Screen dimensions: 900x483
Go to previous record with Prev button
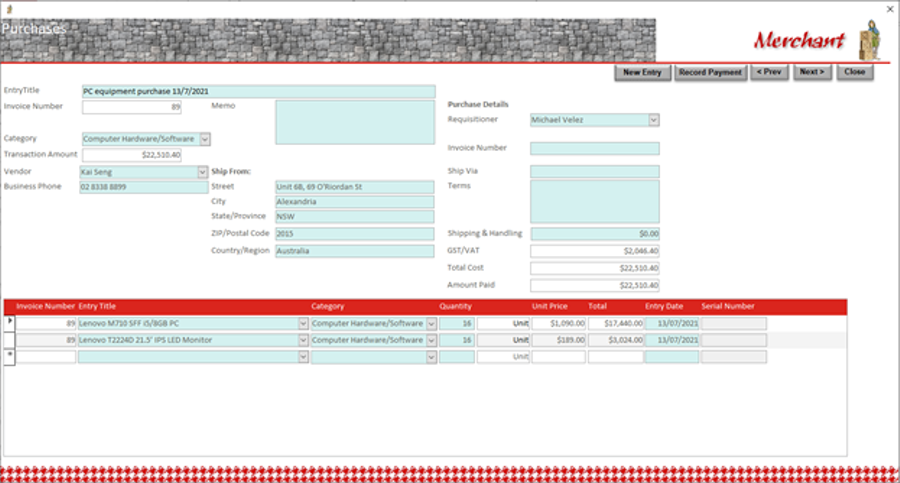(769, 72)
